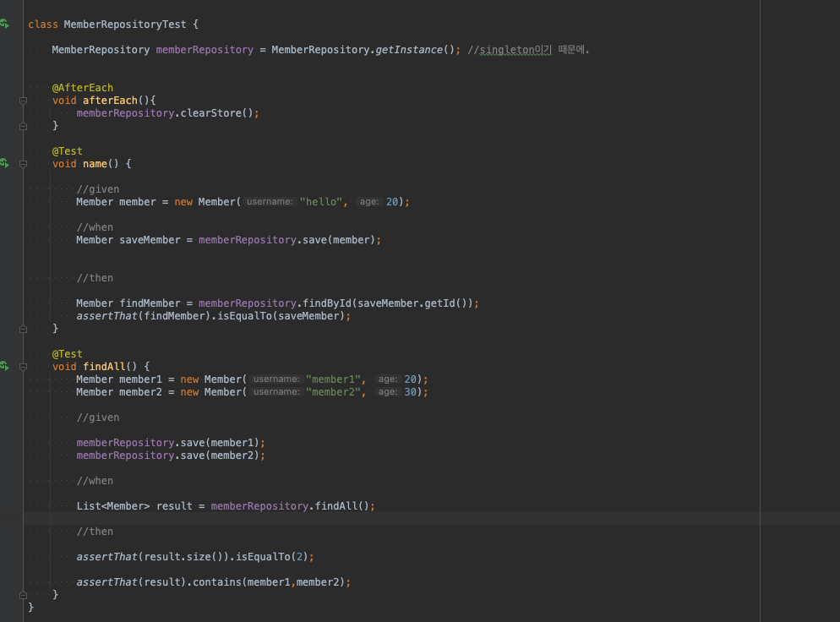Collapse the name() method fold marker

tap(23, 164)
